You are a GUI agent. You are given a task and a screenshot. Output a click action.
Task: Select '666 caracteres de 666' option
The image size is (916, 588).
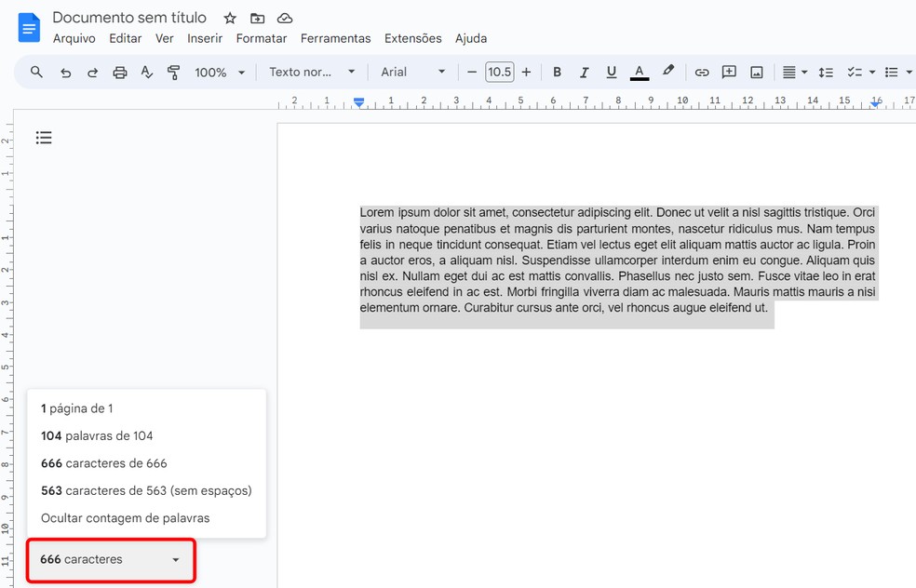pos(147,463)
